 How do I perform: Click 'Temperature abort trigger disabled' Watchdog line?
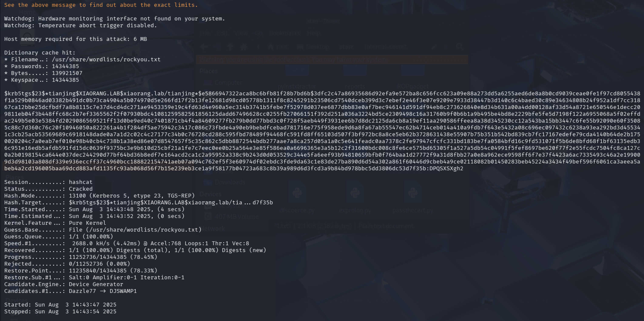[x=81, y=25]
